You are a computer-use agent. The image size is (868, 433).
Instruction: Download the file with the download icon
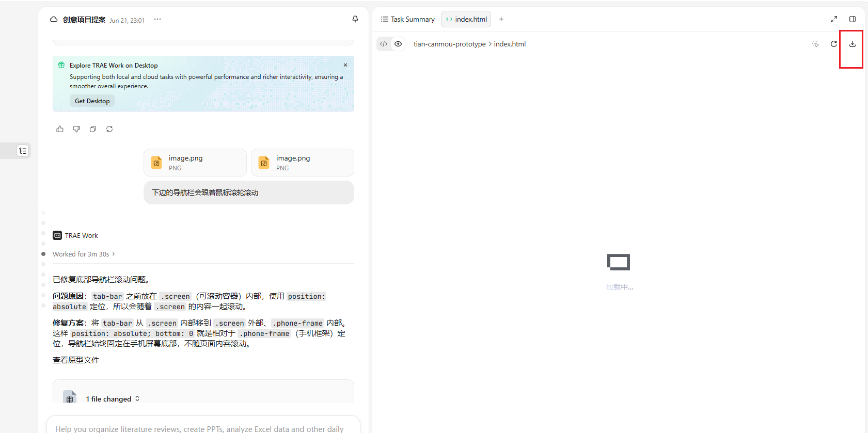click(x=853, y=44)
